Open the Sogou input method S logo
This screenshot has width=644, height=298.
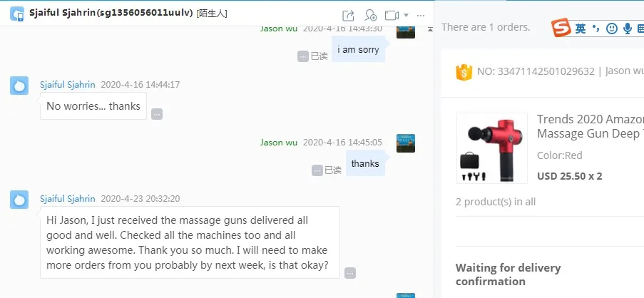(561, 28)
